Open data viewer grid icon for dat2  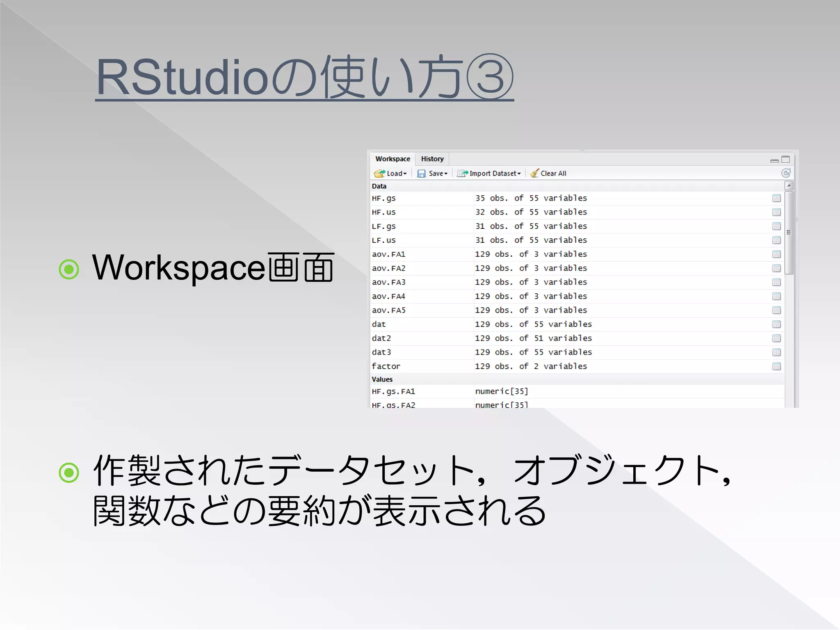[x=776, y=338]
